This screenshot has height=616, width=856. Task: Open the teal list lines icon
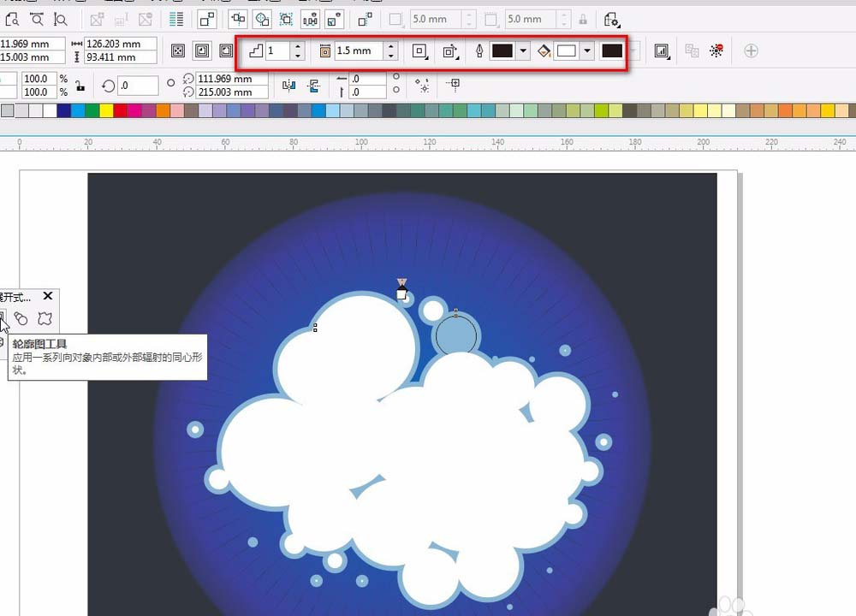point(175,21)
